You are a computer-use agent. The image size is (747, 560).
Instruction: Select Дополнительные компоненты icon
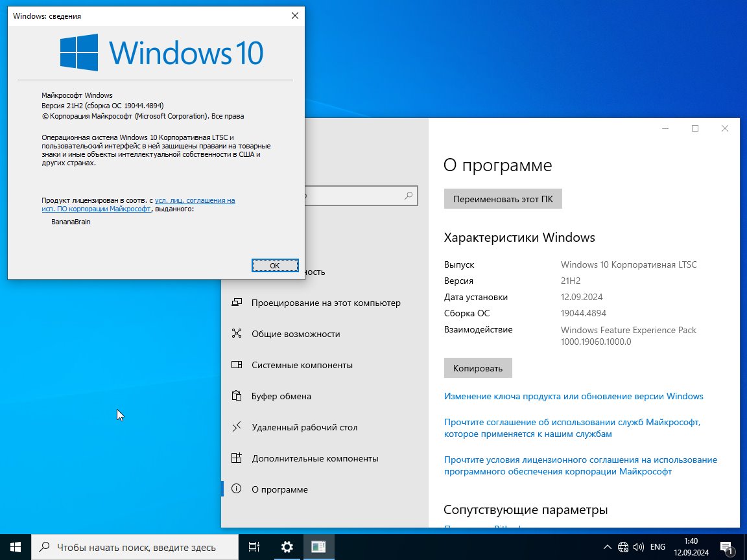click(236, 458)
